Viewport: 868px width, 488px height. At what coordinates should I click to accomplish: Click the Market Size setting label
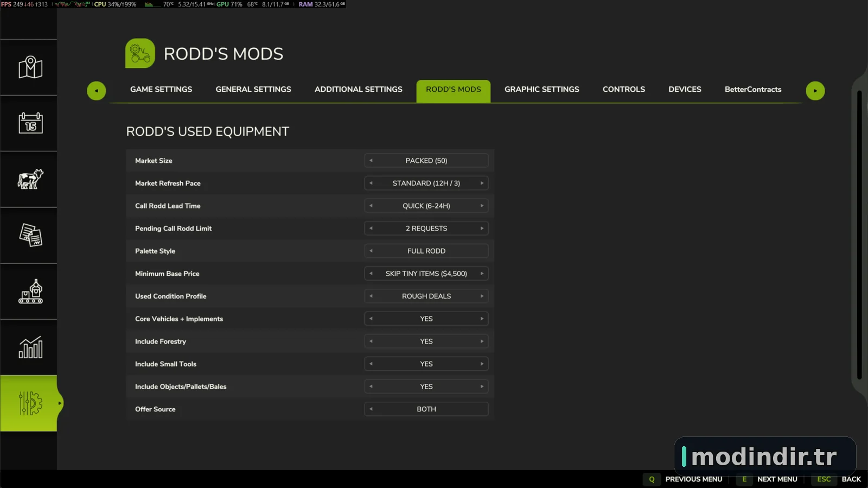coord(154,161)
